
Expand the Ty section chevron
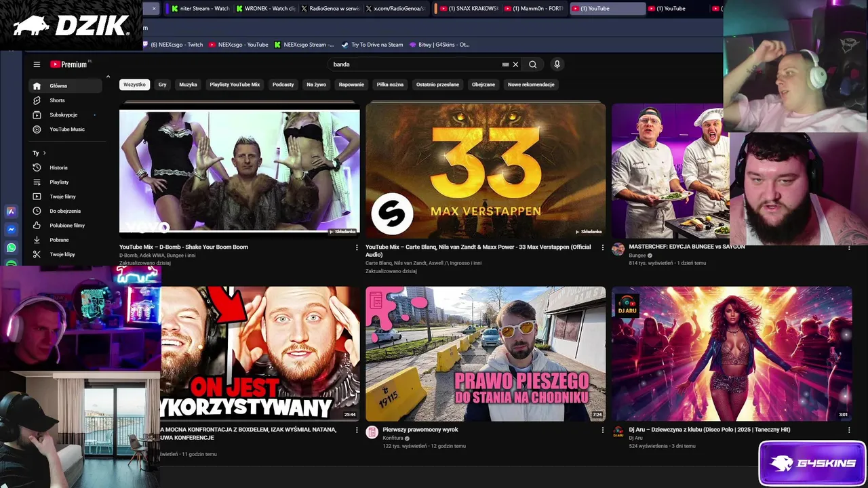(x=45, y=153)
